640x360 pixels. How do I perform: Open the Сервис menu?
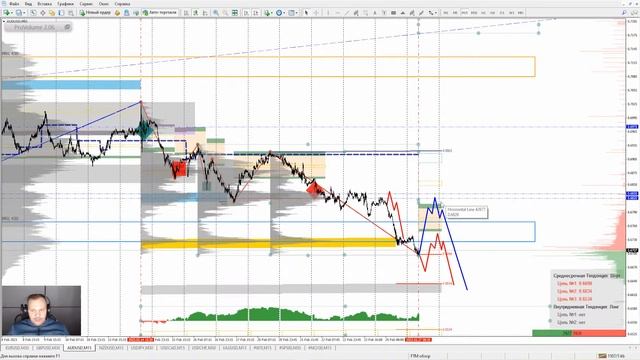point(86,4)
